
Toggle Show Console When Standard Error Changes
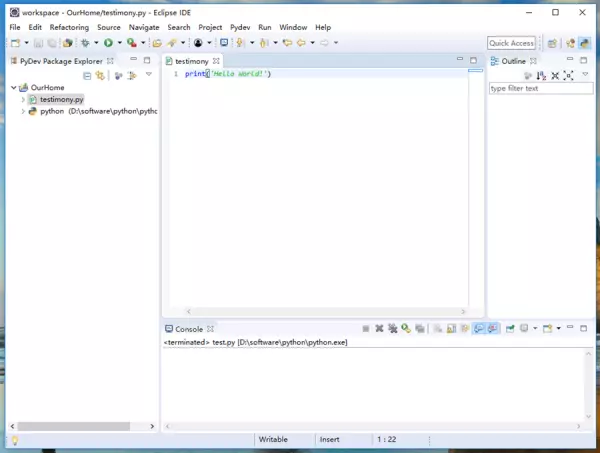493,328
